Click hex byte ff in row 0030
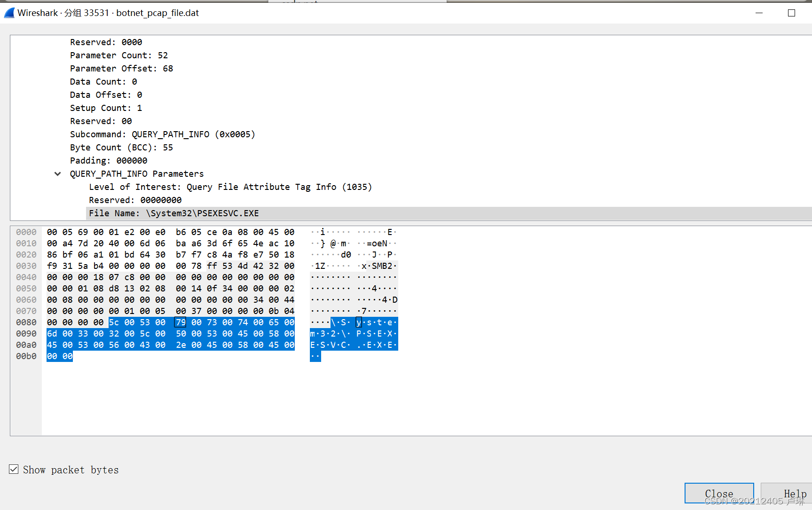812x510 pixels. click(212, 266)
